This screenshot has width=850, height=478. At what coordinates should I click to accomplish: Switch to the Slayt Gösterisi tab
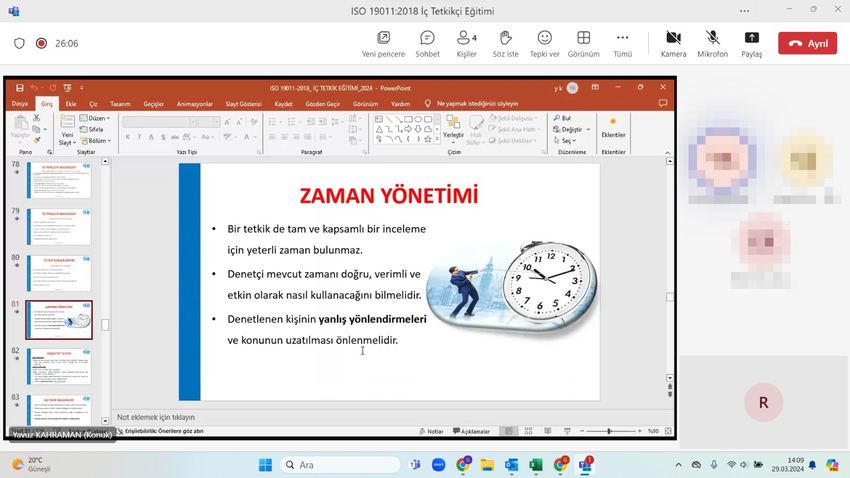243,104
